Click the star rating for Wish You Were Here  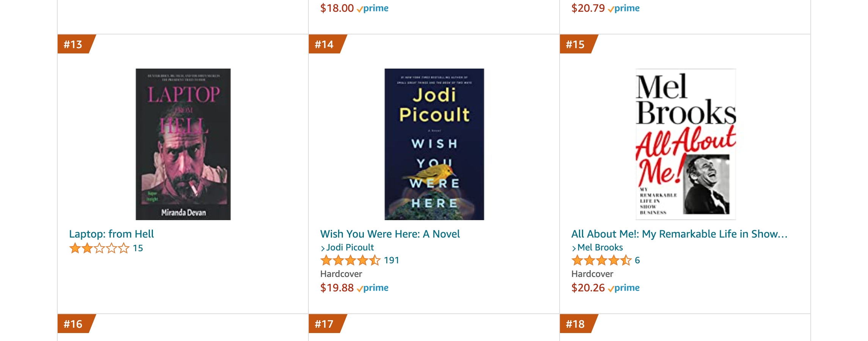point(351,260)
